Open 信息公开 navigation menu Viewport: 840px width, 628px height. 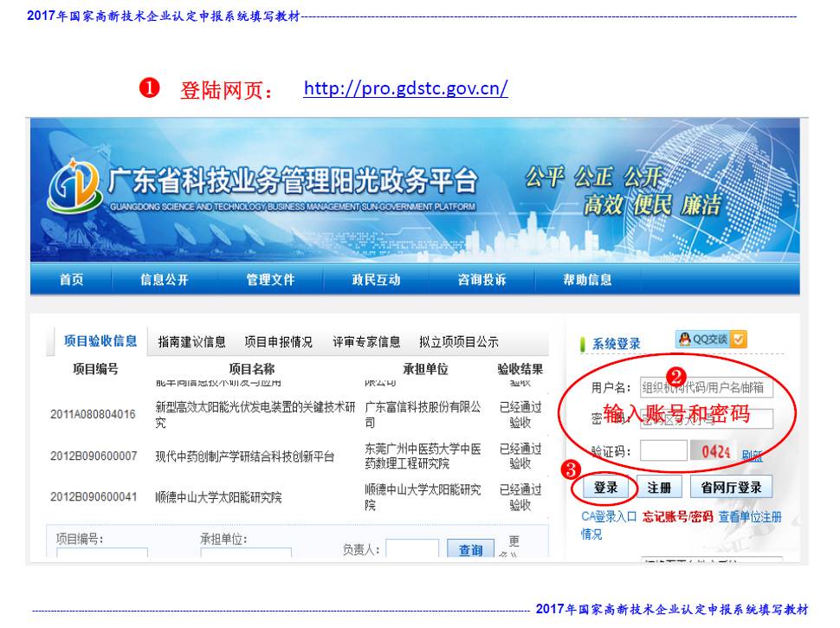[x=164, y=280]
